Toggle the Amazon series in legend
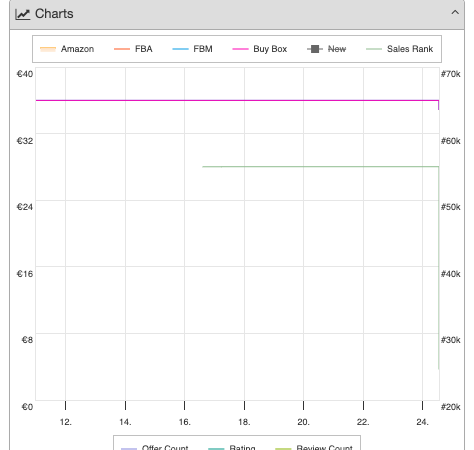The width and height of the screenshot is (474, 450). pyautogui.click(x=67, y=49)
